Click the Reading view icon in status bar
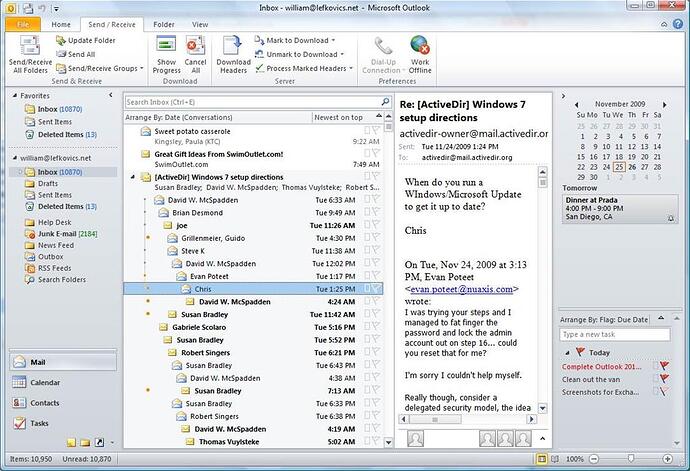 pos(555,459)
